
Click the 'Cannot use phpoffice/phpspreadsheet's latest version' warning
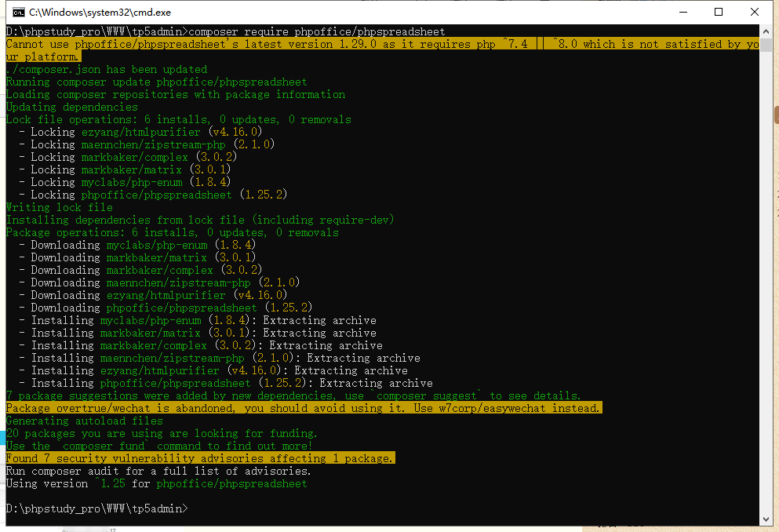click(383, 50)
